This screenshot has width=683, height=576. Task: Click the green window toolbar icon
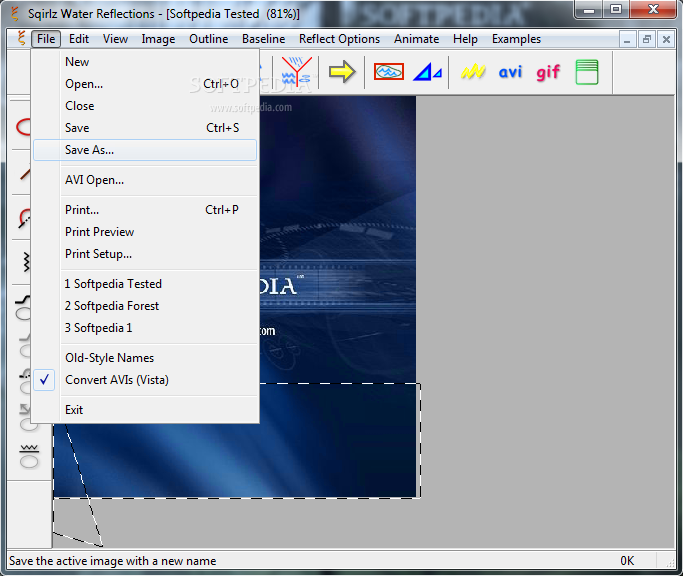pyautogui.click(x=587, y=72)
